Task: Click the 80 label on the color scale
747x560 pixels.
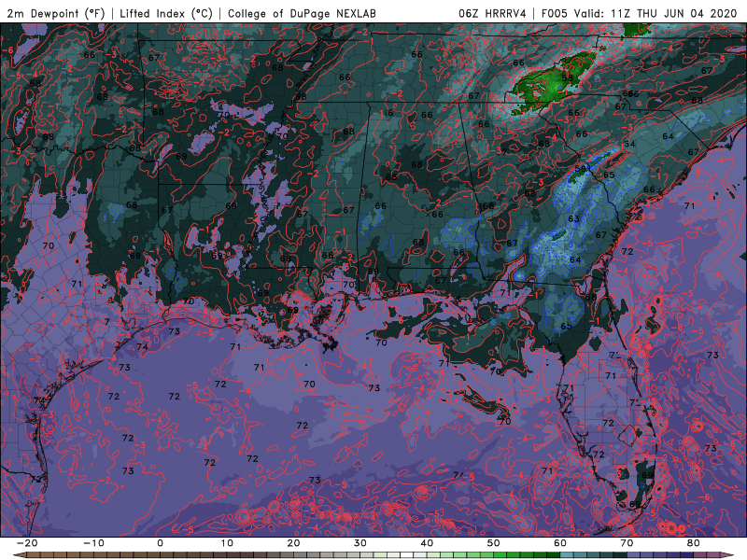Action: [x=694, y=543]
